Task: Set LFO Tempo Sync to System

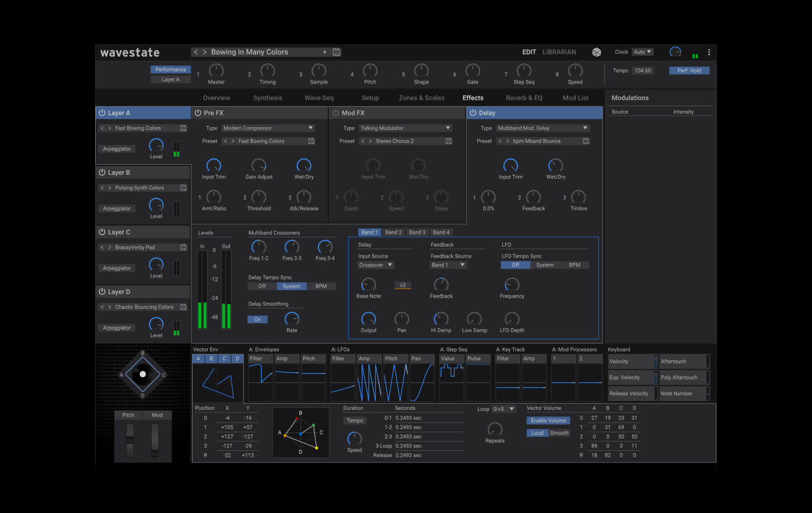Action: 545,265
